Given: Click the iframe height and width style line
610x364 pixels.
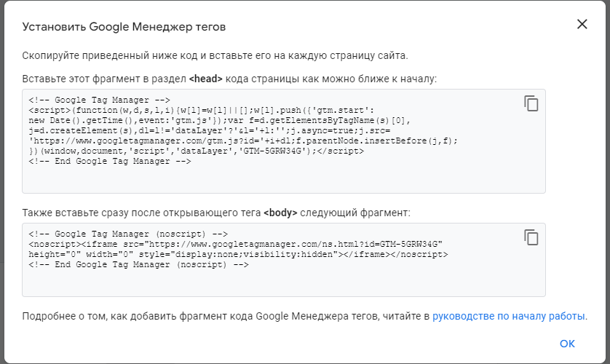Looking at the screenshot, I should click(x=238, y=255).
